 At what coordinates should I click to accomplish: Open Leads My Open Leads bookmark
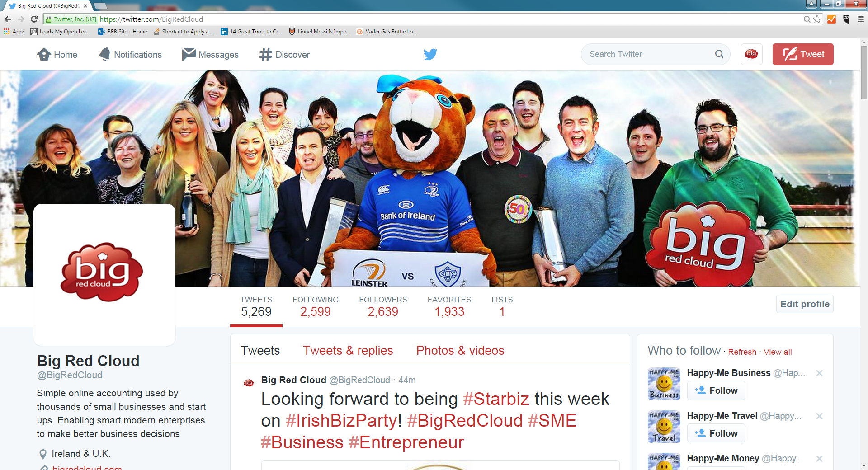coord(61,32)
